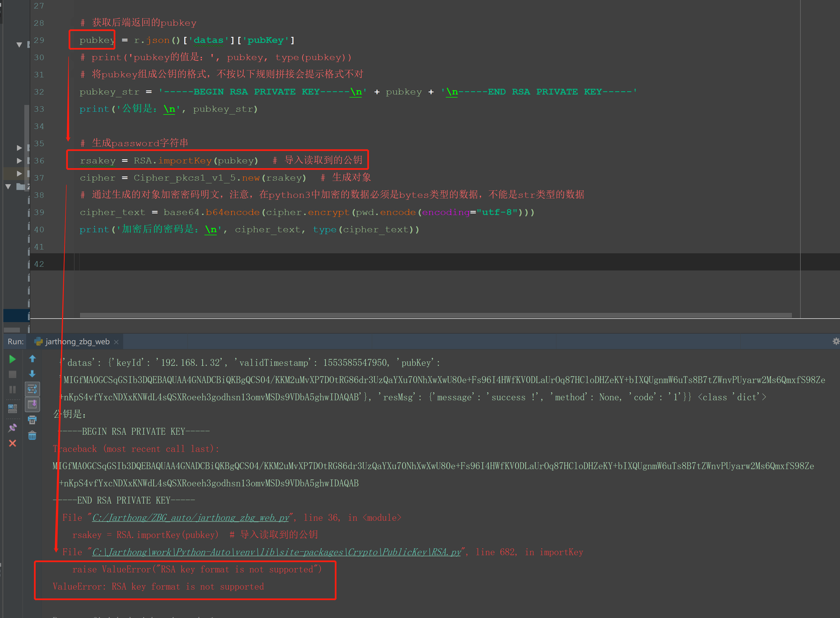Toggle the Pin Tab pushpin
Image resolution: width=840 pixels, height=618 pixels.
tap(12, 428)
